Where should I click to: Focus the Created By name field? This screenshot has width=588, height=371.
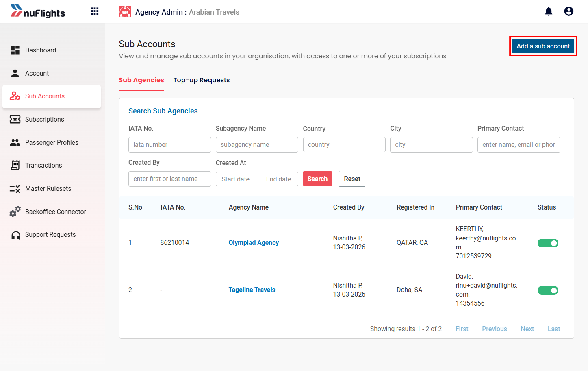pos(170,179)
